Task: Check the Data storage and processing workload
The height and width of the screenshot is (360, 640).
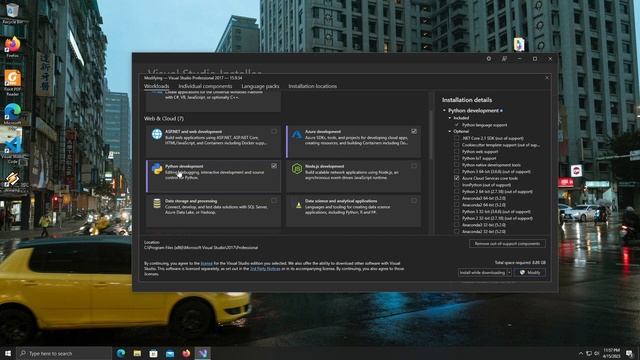Action: click(274, 200)
